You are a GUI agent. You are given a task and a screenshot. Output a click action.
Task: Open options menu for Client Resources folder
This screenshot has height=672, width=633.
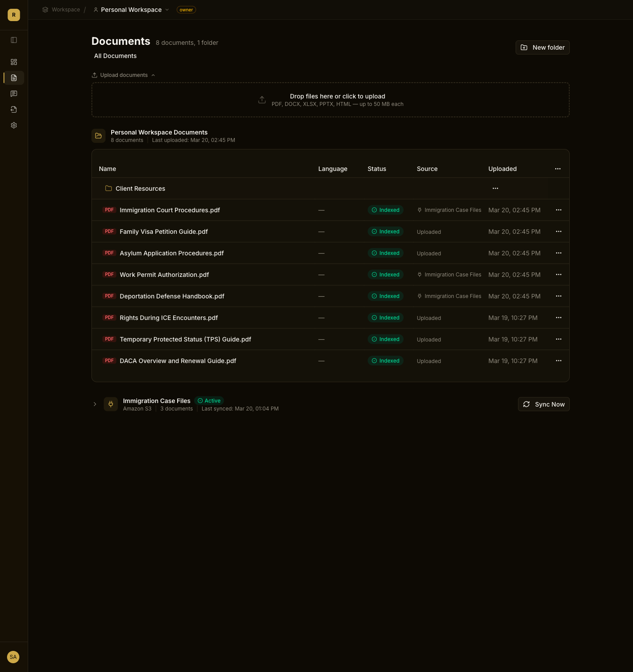pyautogui.click(x=495, y=189)
